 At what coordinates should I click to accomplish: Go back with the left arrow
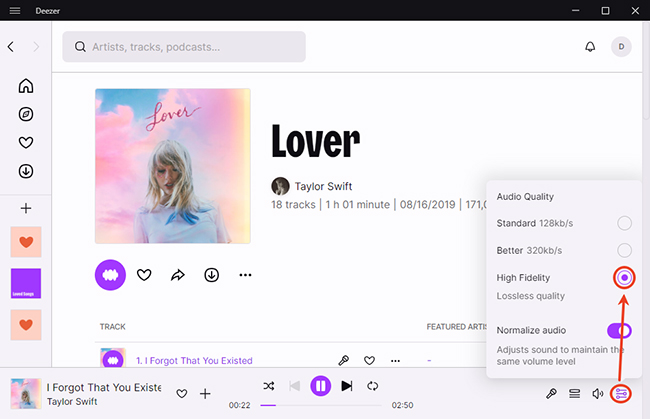click(x=11, y=47)
